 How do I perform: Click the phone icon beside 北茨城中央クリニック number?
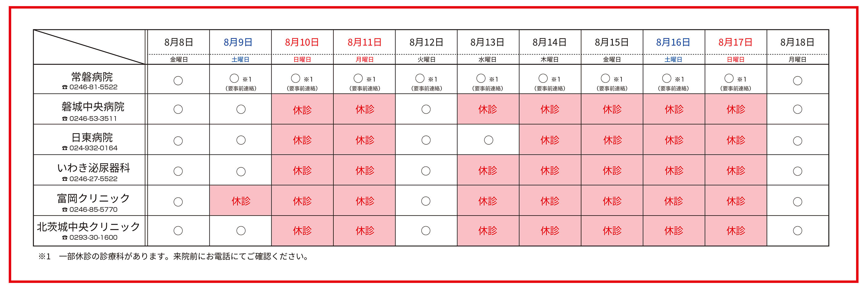pyautogui.click(x=65, y=238)
